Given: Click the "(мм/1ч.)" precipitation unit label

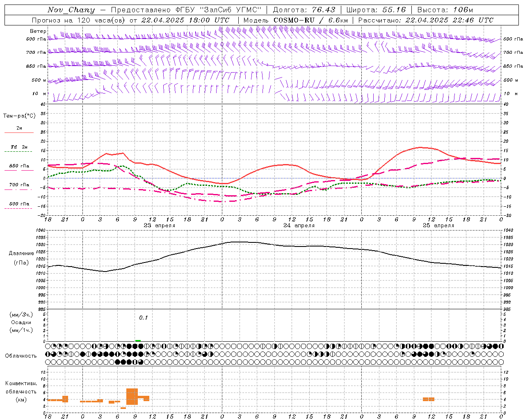Looking at the screenshot, I should click(21, 330).
